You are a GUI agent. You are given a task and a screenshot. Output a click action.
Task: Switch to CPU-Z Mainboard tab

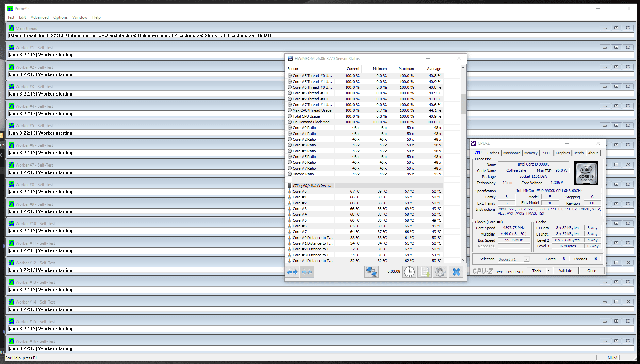click(512, 153)
